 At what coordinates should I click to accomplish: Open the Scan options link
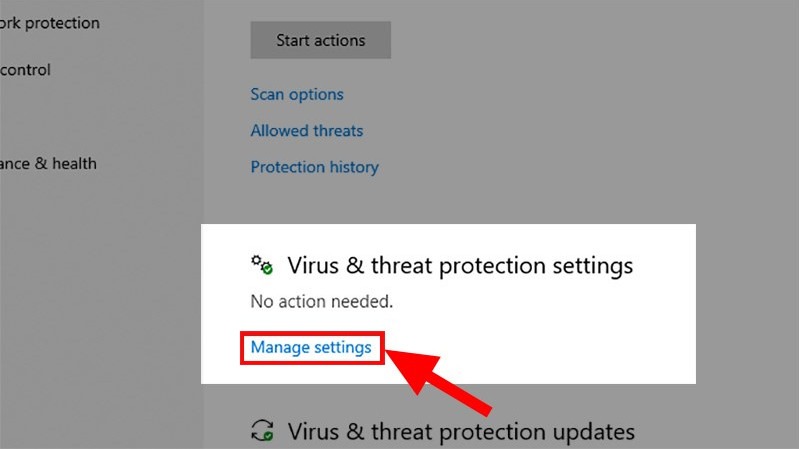[297, 95]
